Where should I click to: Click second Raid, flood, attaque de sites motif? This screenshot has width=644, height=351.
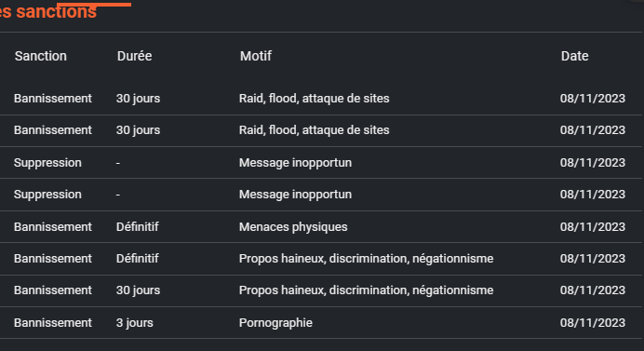click(315, 129)
